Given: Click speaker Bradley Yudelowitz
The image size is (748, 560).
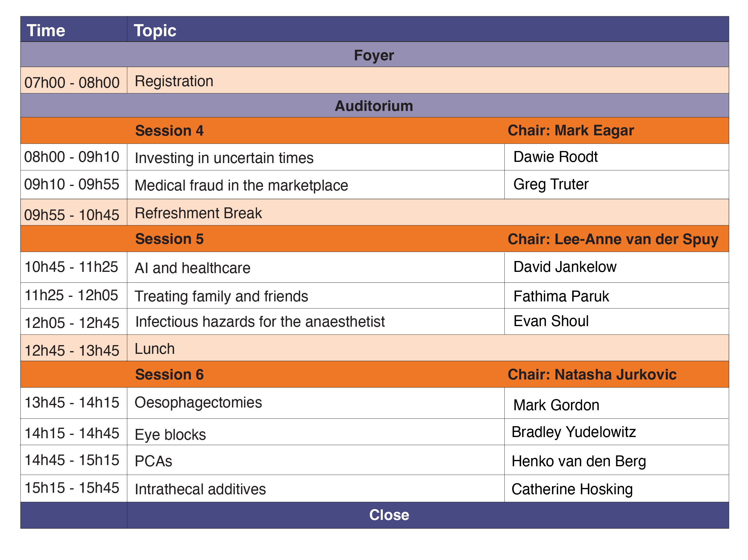Looking at the screenshot, I should click(x=573, y=432).
